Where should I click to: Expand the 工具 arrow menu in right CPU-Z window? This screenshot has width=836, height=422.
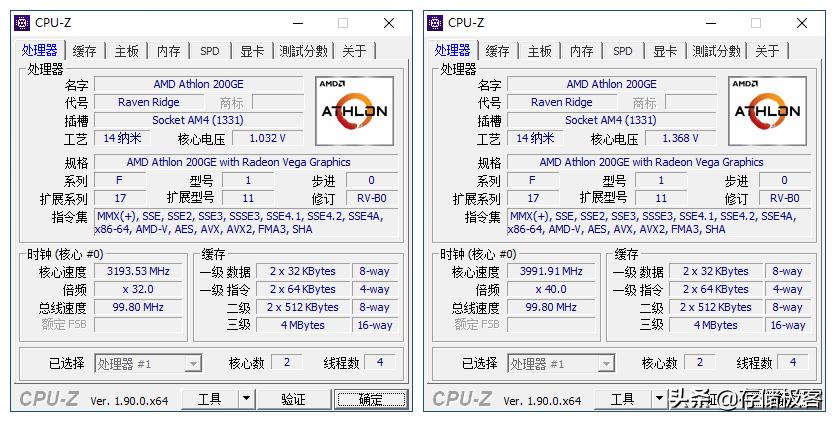(x=658, y=399)
